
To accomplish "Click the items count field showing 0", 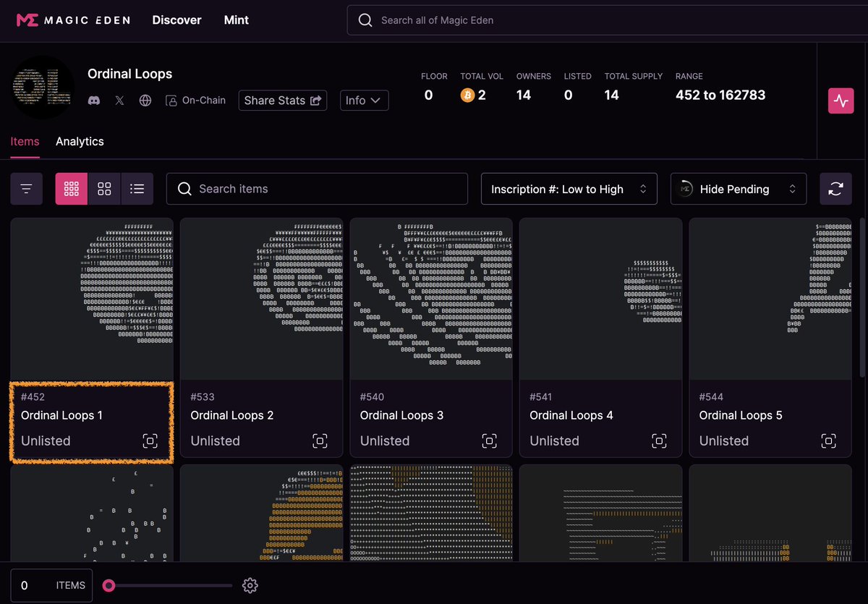I will 51,585.
